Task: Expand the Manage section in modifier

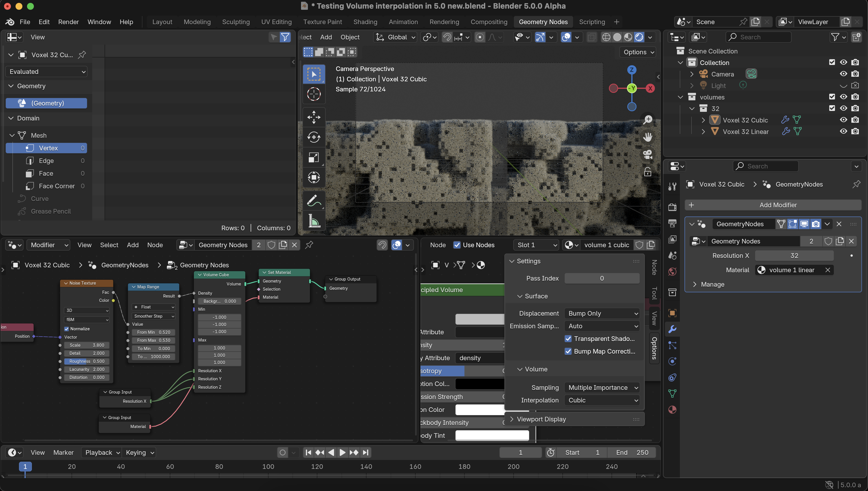Action: (695, 284)
